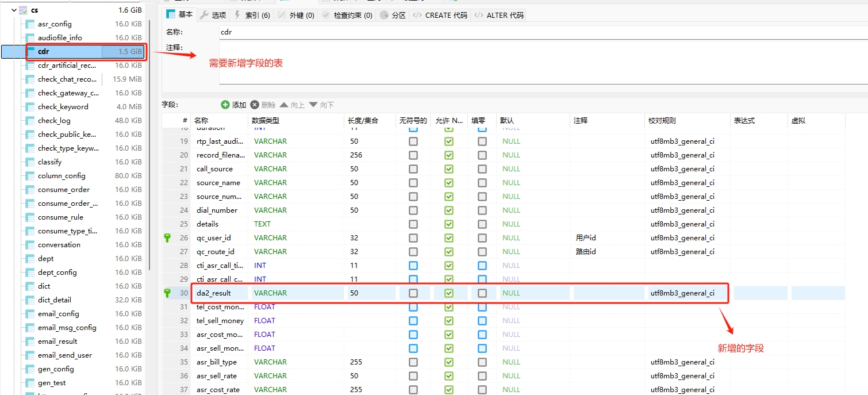The image size is (868, 395).
Task: Switch to the CREATE 代码 tab
Action: click(440, 16)
